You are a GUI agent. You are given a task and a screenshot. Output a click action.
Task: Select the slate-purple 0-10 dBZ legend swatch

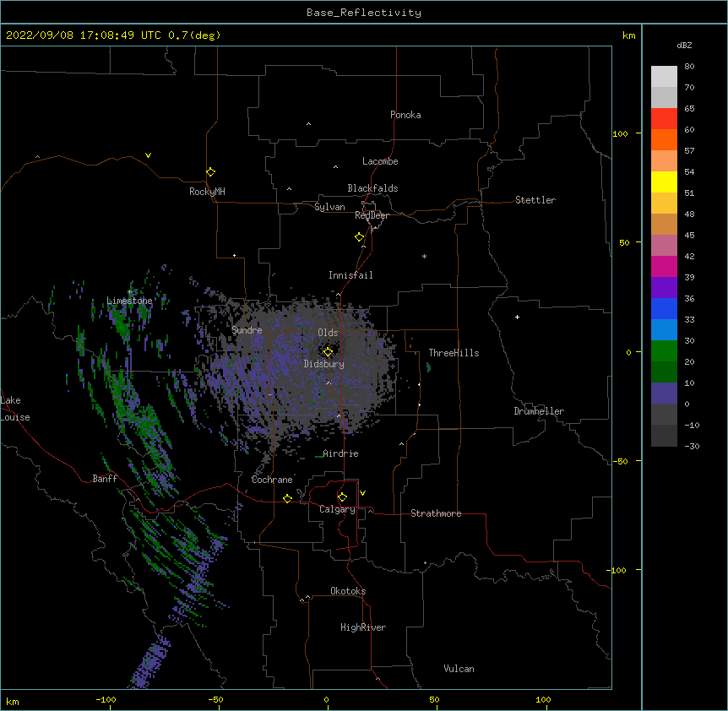[x=664, y=393]
